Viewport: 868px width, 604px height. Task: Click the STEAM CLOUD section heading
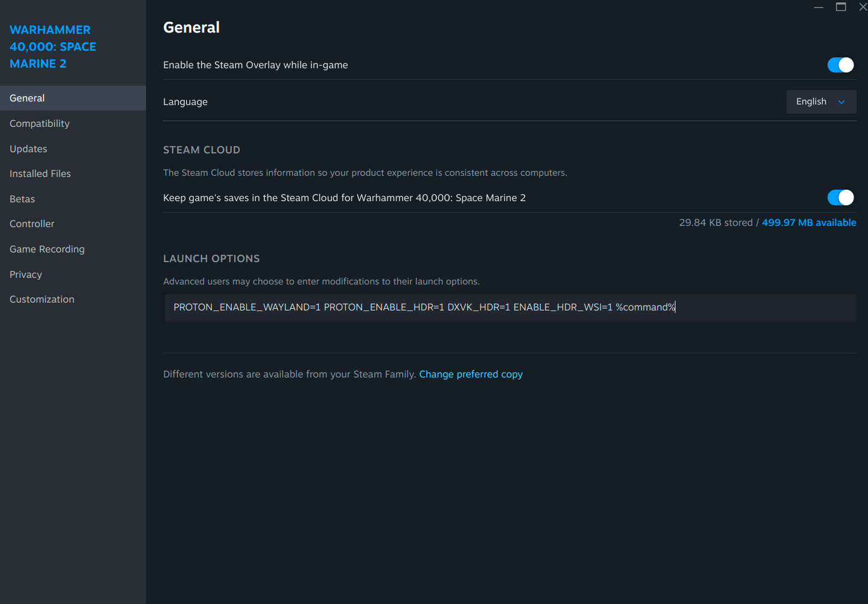tap(202, 150)
